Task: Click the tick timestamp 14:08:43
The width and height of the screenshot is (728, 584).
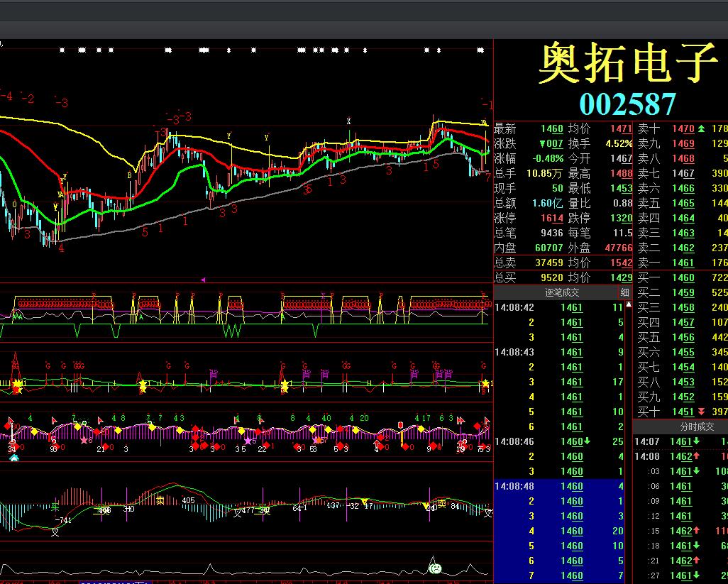Action: point(514,352)
